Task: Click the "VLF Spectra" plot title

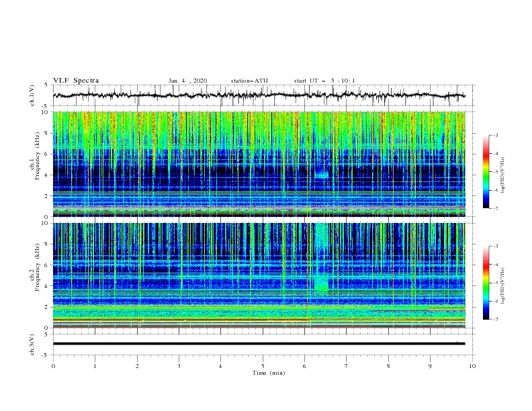Action: (x=76, y=81)
